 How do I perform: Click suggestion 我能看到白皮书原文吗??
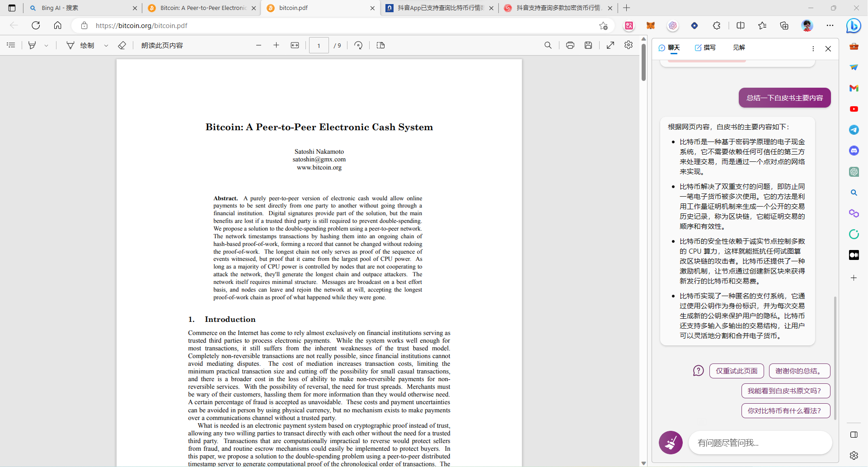[x=786, y=391]
